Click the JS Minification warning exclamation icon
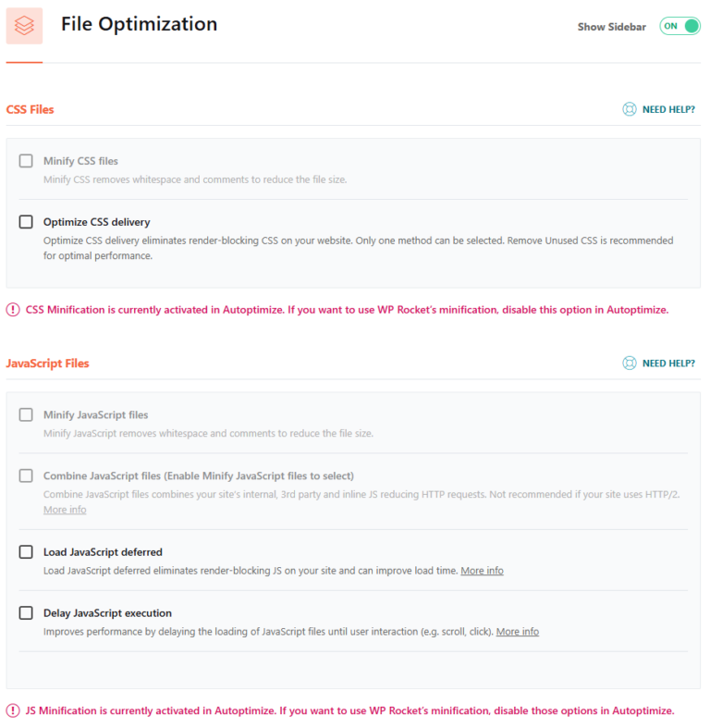This screenshot has height=728, width=710. tap(13, 711)
